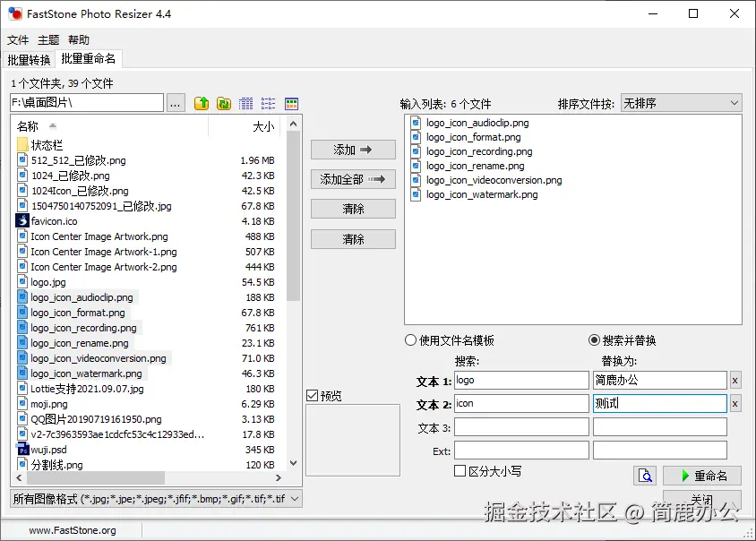Click the upper 清除 button
756x541 pixels.
353,209
